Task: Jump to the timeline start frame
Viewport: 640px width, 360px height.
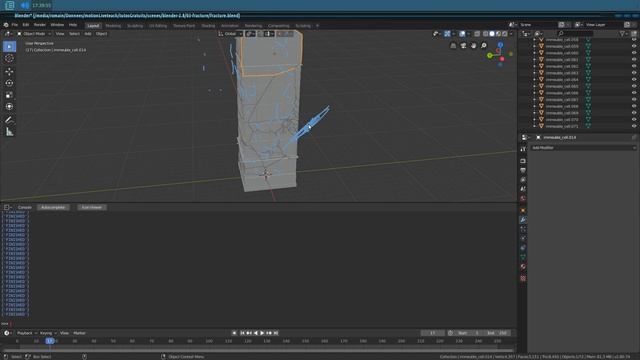Action: tap(242, 333)
